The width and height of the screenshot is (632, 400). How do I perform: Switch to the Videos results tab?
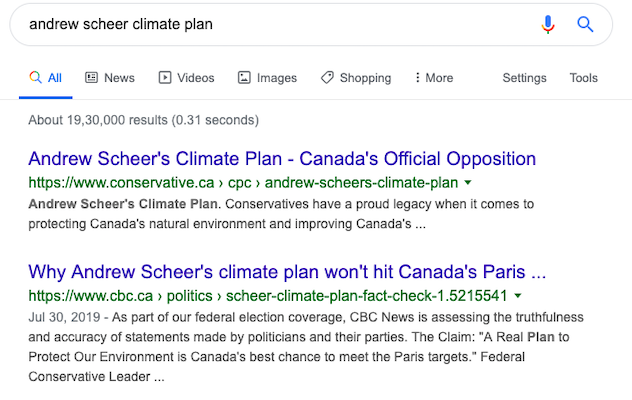coord(186,77)
